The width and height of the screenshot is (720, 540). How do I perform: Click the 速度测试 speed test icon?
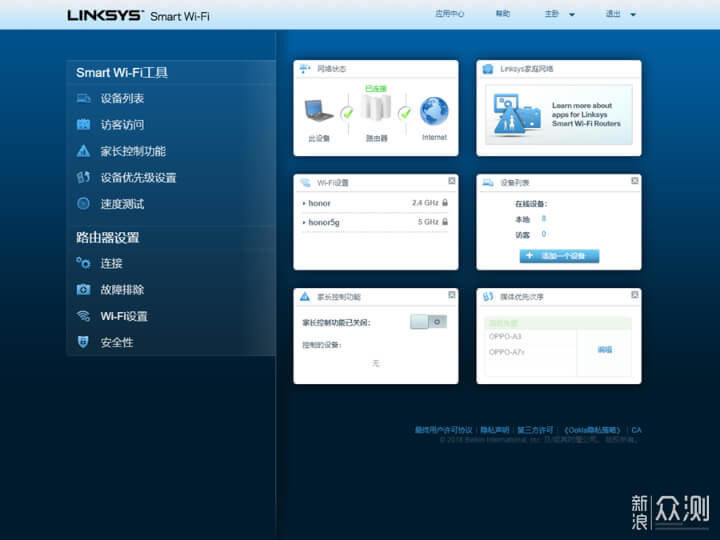point(83,204)
